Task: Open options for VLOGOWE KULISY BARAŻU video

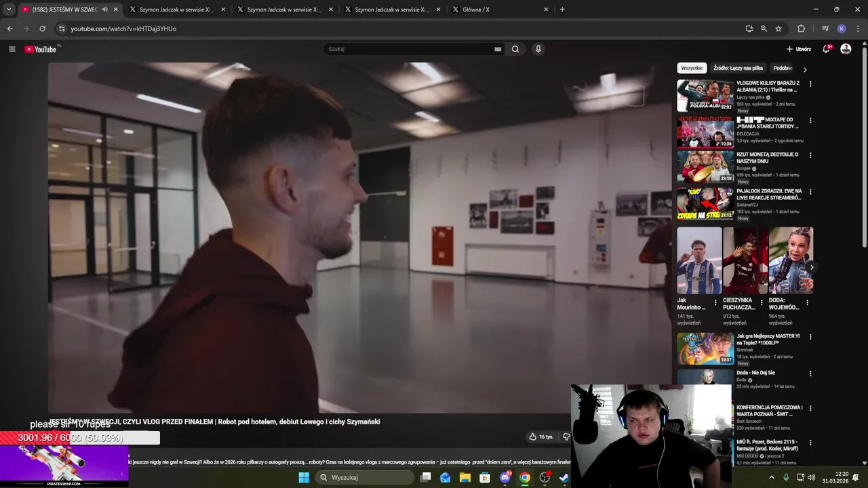Action: coord(810,84)
